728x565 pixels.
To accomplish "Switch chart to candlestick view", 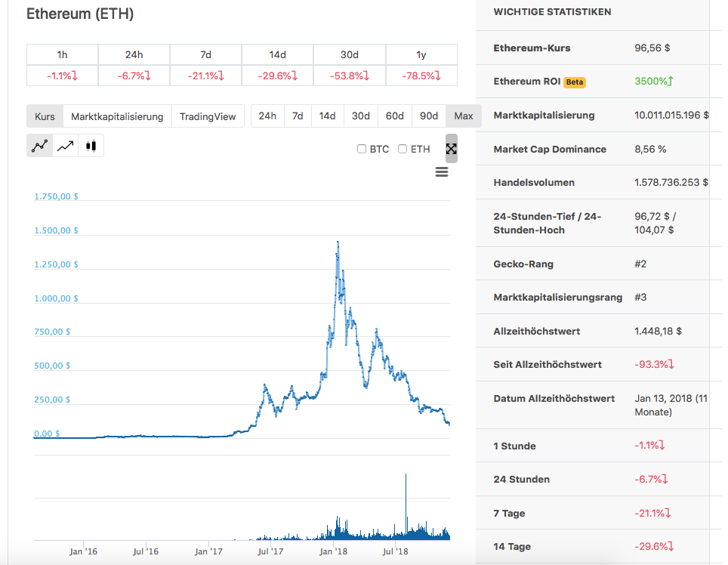I will click(91, 145).
